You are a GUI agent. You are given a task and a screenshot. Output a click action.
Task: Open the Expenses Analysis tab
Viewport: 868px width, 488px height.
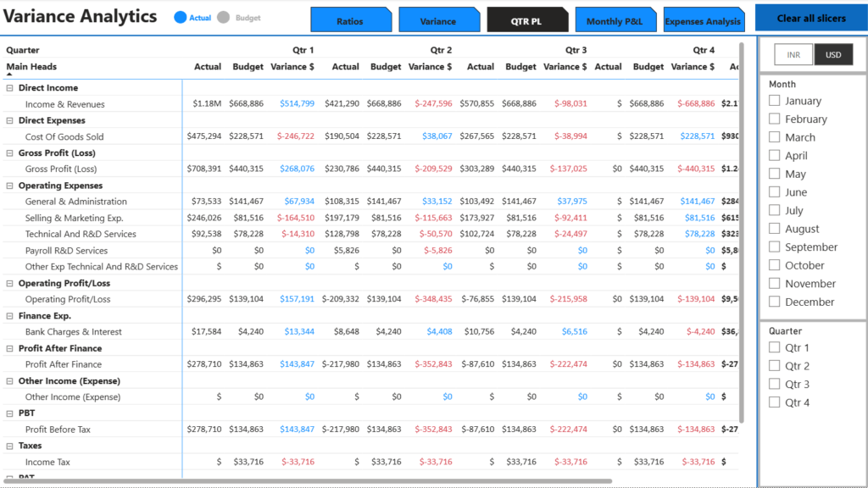tap(703, 20)
